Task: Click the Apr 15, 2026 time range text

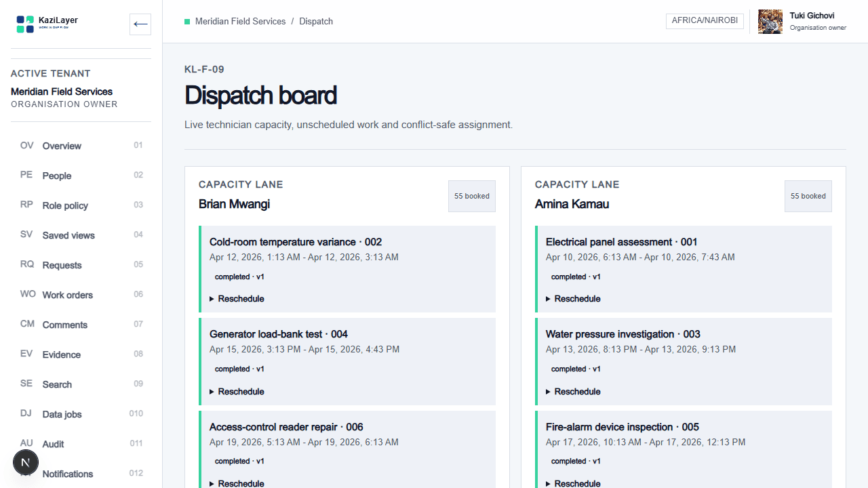Action: pos(304,350)
